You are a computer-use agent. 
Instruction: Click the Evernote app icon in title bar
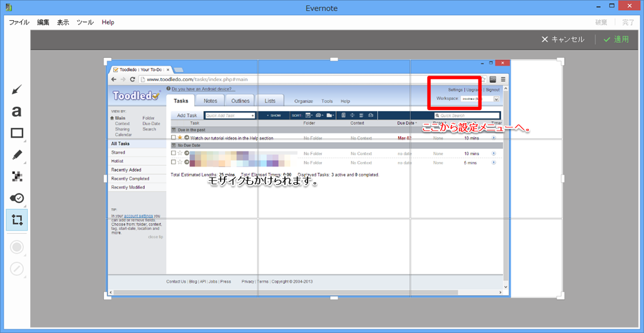point(9,8)
